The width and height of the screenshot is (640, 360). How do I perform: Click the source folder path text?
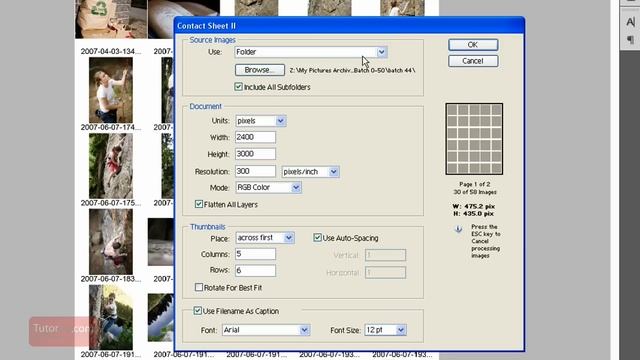[352, 70]
